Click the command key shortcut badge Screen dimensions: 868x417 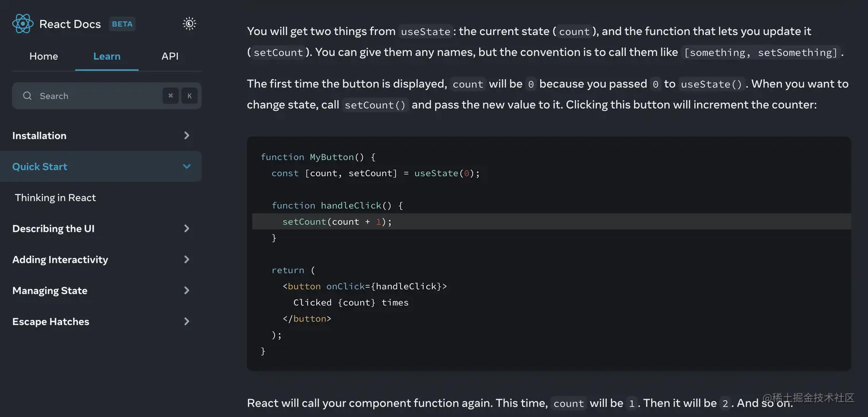click(x=170, y=96)
